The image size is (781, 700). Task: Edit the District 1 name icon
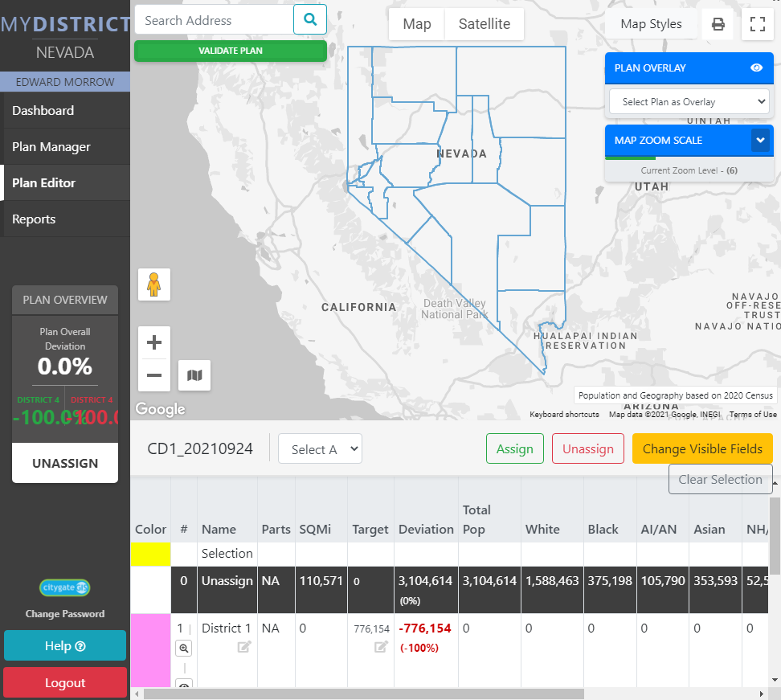point(244,647)
